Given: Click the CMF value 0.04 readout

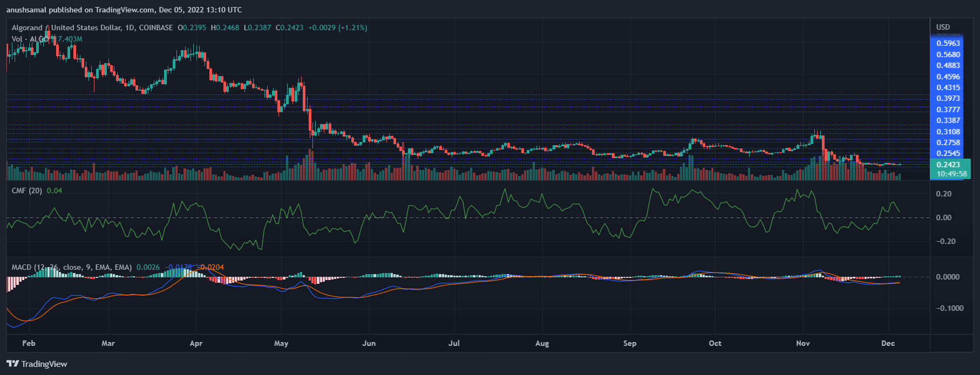Looking at the screenshot, I should point(55,190).
